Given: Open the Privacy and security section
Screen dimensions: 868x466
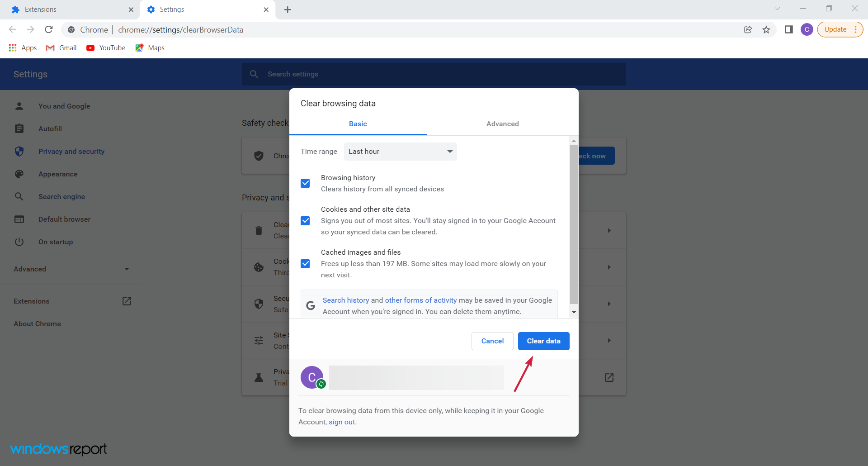Looking at the screenshot, I should [19, 151].
